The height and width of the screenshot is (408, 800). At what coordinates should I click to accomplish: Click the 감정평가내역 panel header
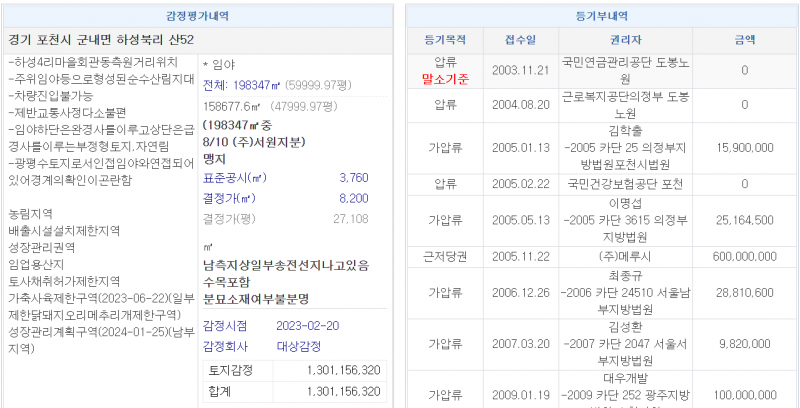pyautogui.click(x=197, y=17)
